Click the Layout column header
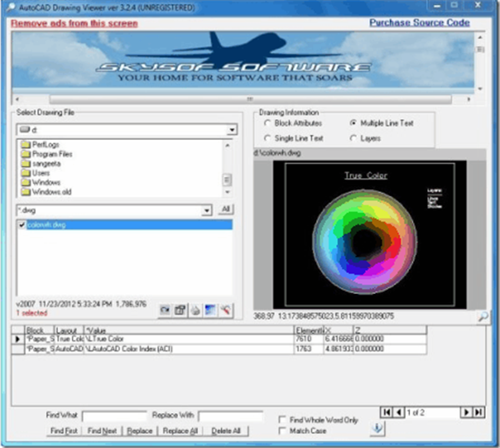The image size is (500, 448). [x=69, y=330]
